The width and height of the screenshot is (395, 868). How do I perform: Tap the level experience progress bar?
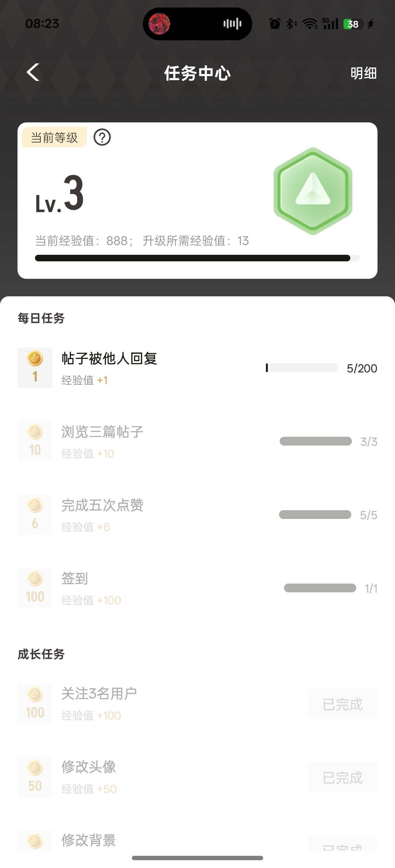click(197, 258)
